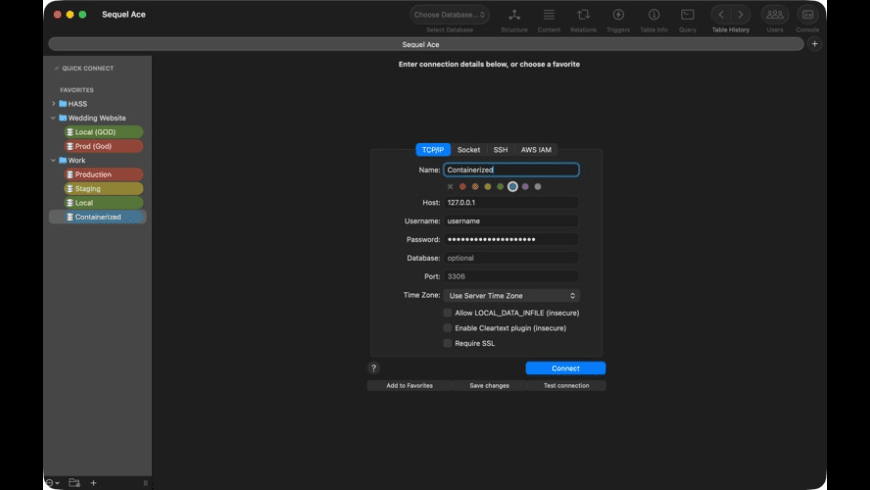
Task: Open the sidebar actions menu dropdown
Action: (52, 483)
